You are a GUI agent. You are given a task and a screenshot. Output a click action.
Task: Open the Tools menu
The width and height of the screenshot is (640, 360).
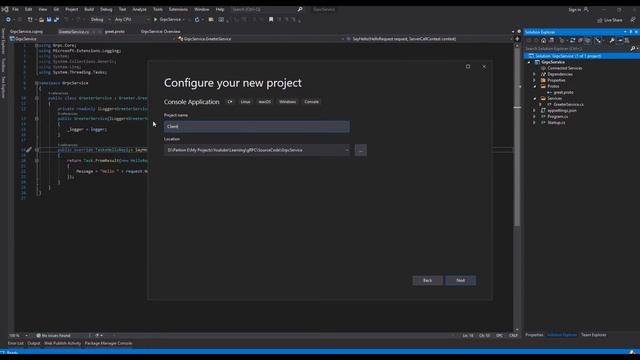158,9
